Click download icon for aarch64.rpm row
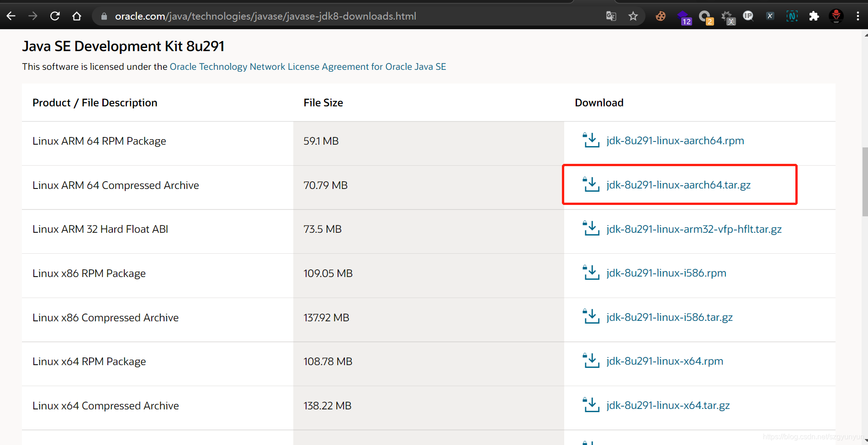Image resolution: width=868 pixels, height=445 pixels. click(591, 140)
